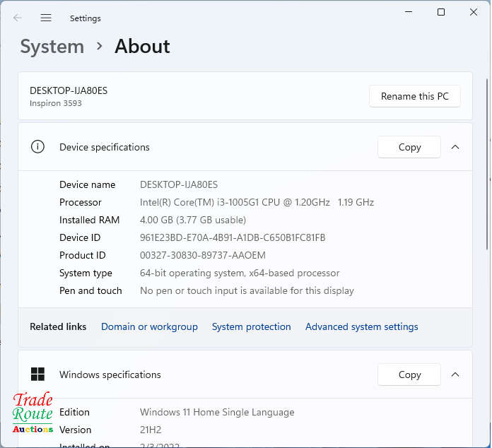Maximize the Settings window
This screenshot has height=448, width=492.
[x=441, y=12]
